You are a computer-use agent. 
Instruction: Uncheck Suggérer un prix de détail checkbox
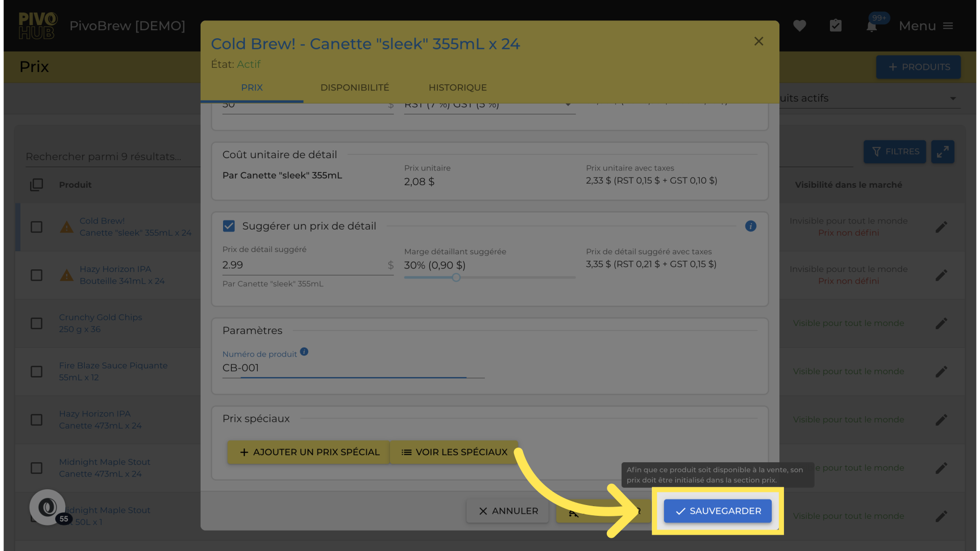229,226
